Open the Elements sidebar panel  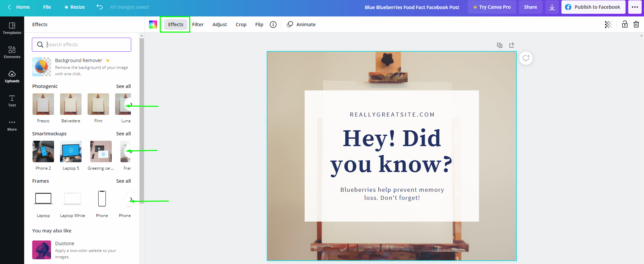coord(12,52)
